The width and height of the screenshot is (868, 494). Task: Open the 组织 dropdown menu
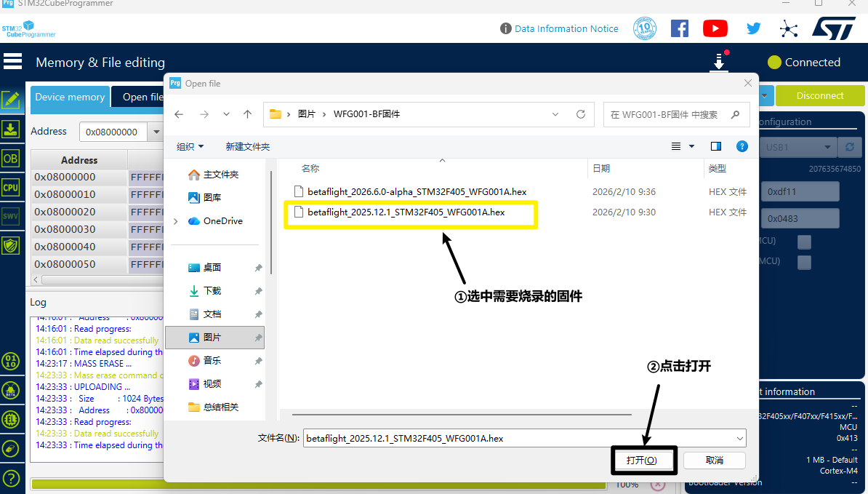(x=190, y=147)
